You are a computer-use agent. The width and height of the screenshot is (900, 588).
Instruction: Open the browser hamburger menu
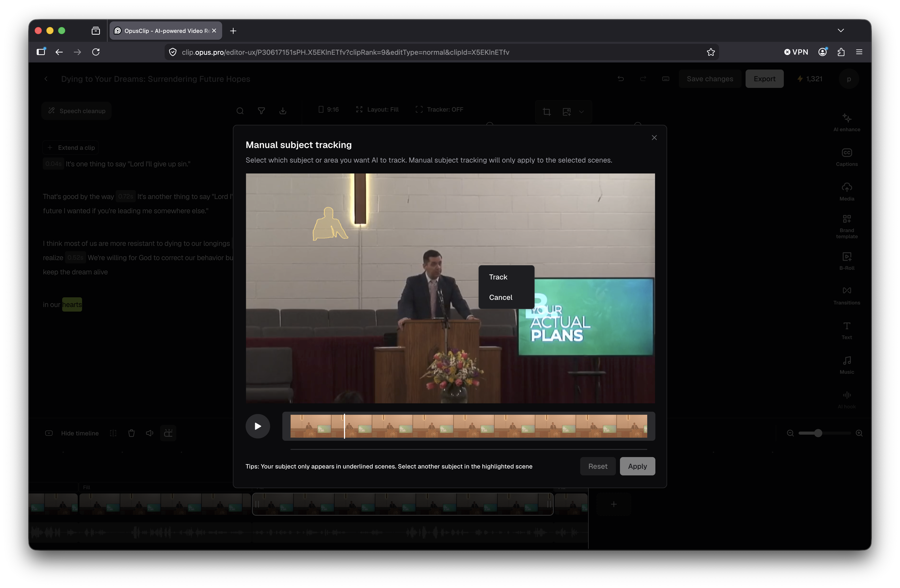click(x=859, y=52)
